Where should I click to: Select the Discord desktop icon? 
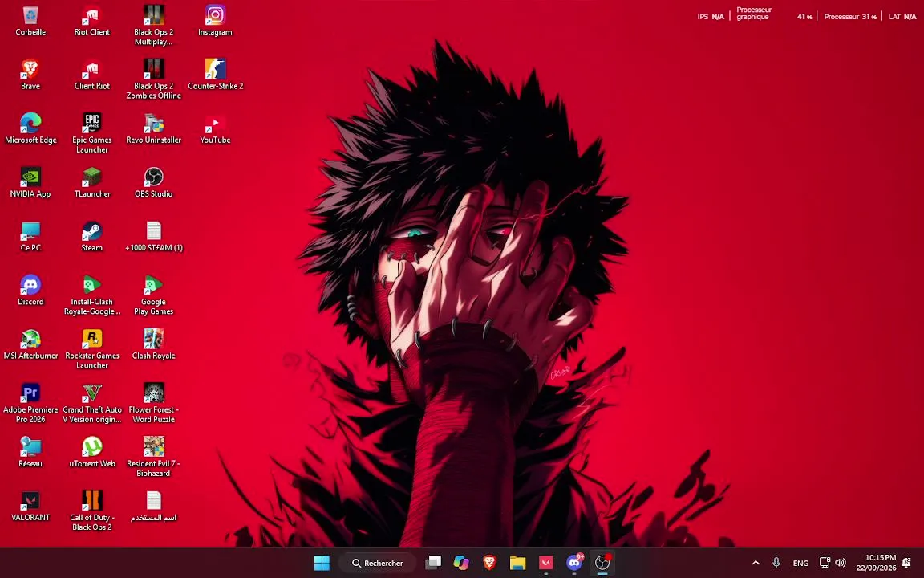point(30,291)
